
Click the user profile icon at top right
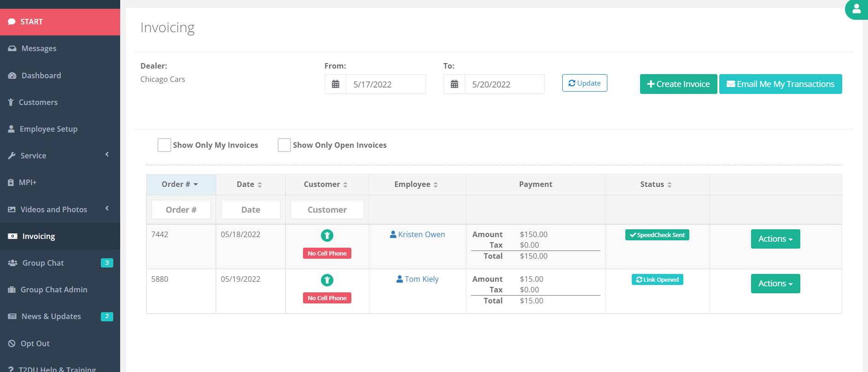click(x=856, y=9)
